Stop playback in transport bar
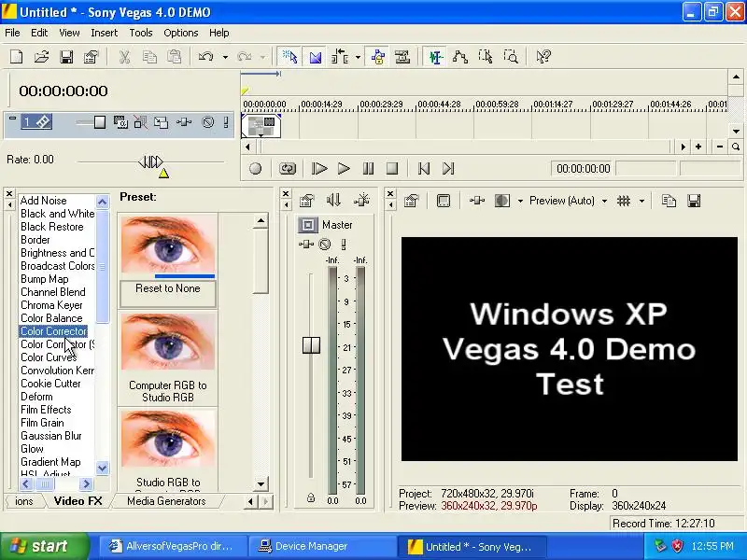 tap(392, 169)
